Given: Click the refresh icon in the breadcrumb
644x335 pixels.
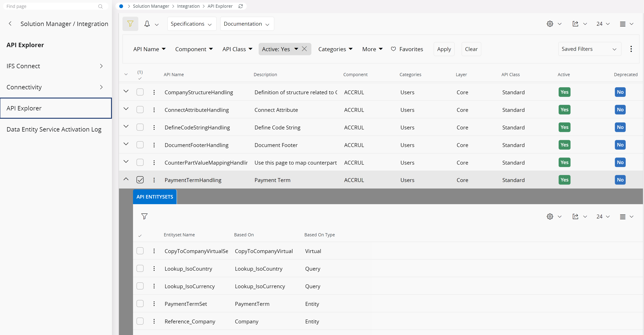Looking at the screenshot, I should point(241,6).
